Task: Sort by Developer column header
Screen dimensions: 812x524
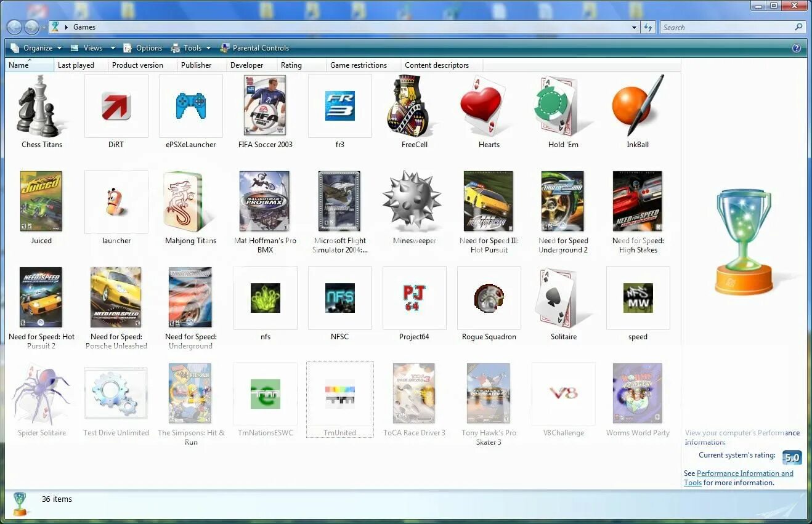Action: tap(252, 65)
